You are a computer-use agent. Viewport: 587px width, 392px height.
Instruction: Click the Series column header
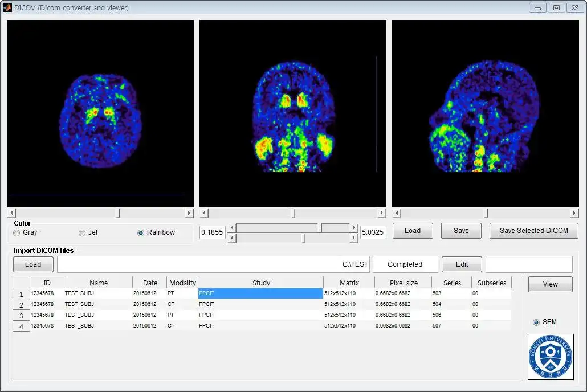452,283
